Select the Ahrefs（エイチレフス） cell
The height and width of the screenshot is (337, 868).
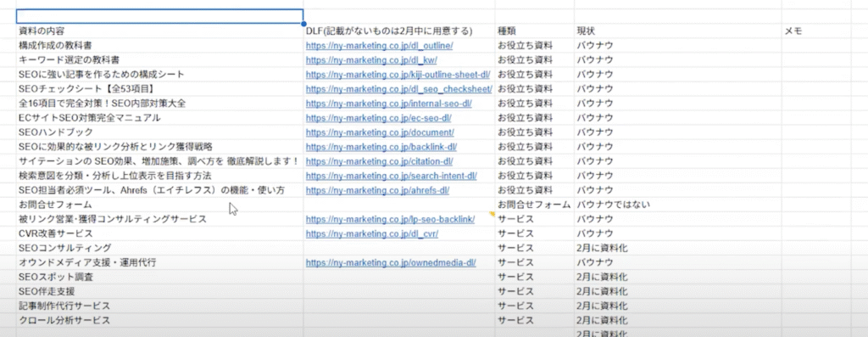(160, 190)
